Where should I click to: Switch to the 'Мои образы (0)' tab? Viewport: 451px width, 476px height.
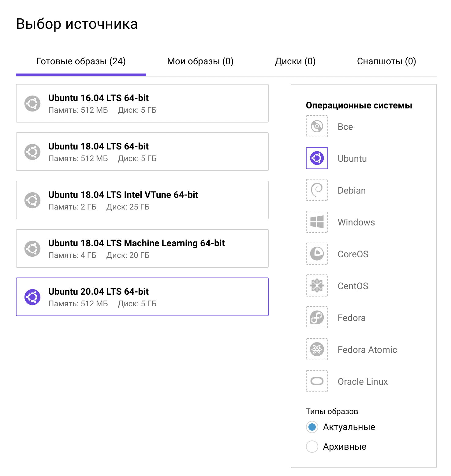point(200,62)
